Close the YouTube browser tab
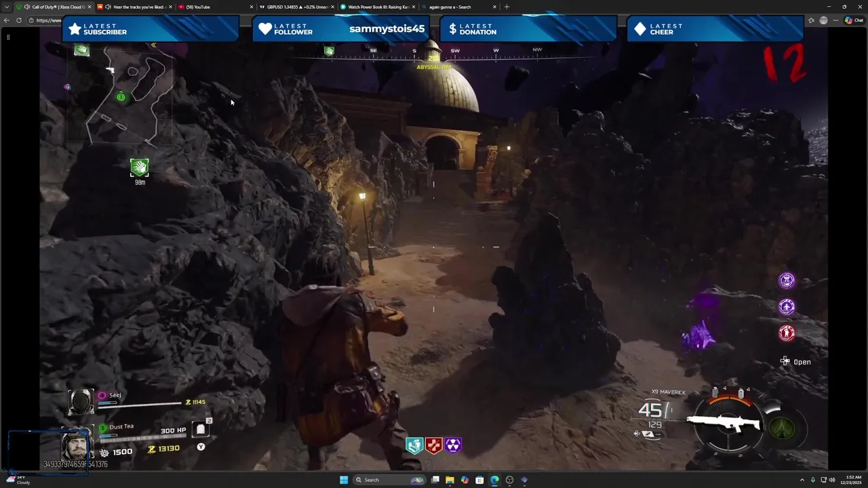Image resolution: width=868 pixels, height=488 pixels. coord(251,7)
